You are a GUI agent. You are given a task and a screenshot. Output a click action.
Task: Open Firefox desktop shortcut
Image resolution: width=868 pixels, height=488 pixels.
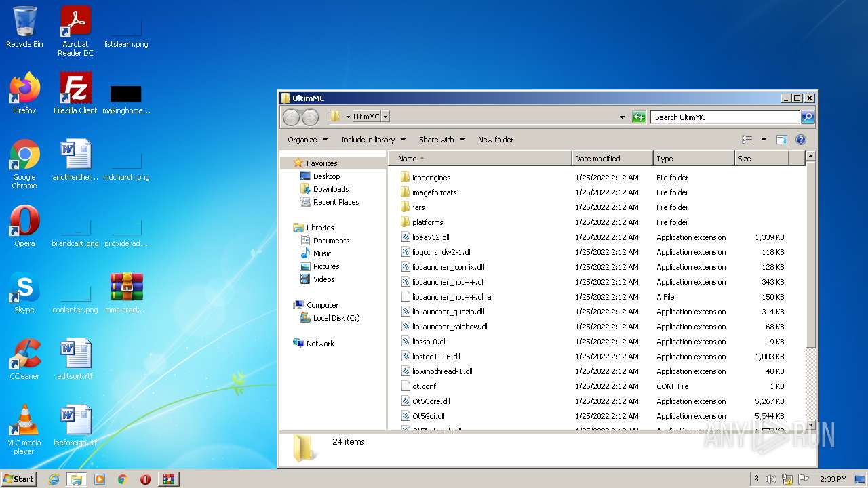(x=24, y=93)
